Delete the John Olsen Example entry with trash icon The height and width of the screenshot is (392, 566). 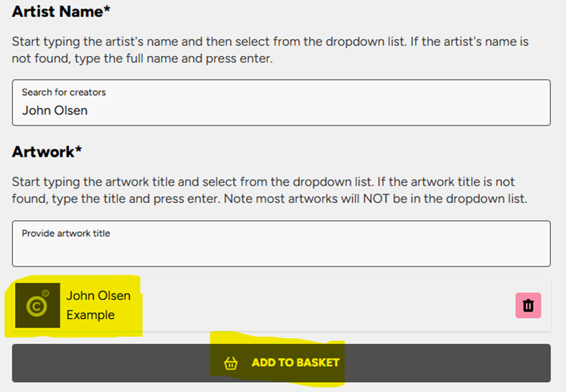[528, 305]
